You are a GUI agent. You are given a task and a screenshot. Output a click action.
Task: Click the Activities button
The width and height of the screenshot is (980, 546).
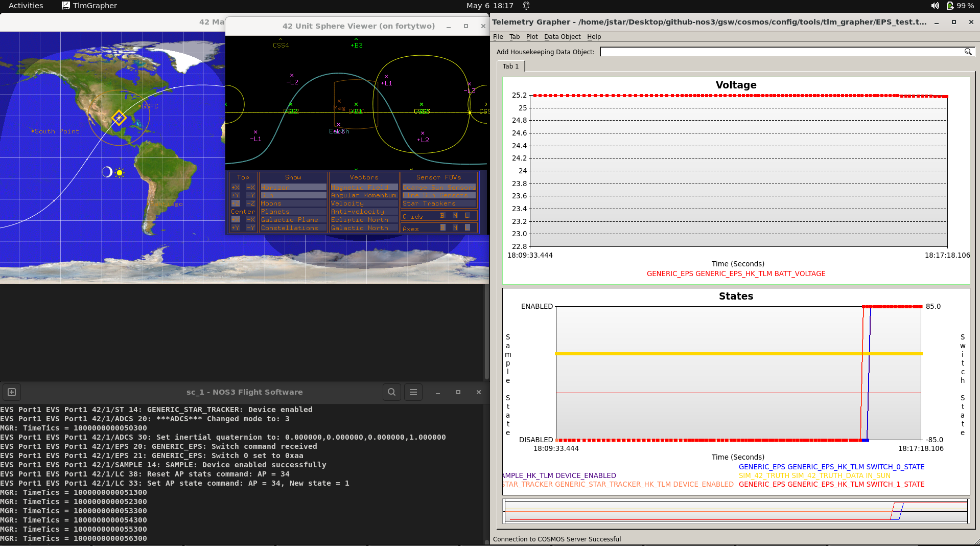[x=26, y=6]
